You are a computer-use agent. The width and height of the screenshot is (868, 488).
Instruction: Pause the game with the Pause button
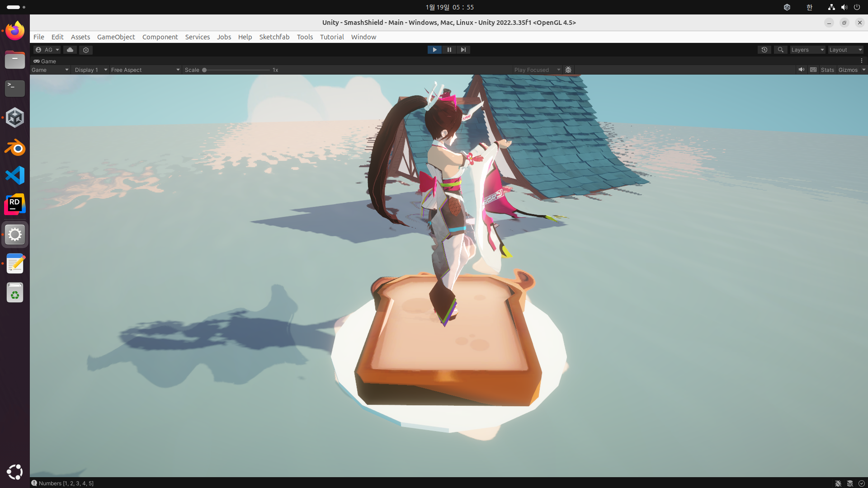click(449, 50)
